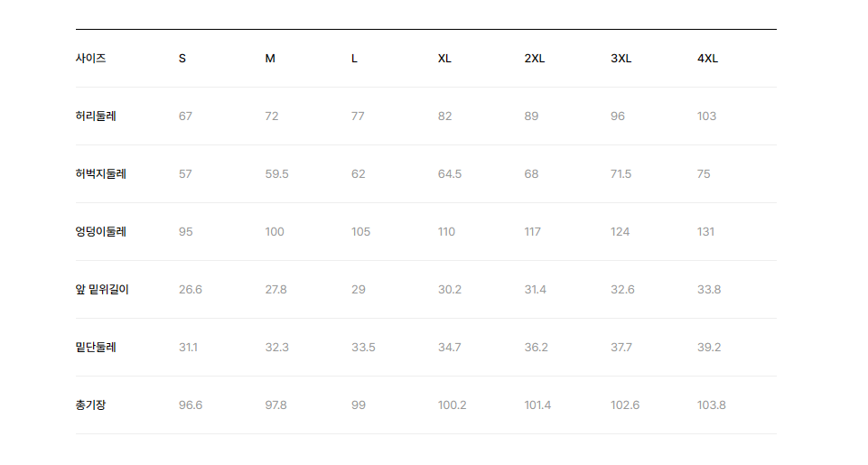Select the M size column header
The height and width of the screenshot is (465, 868).
coord(270,59)
